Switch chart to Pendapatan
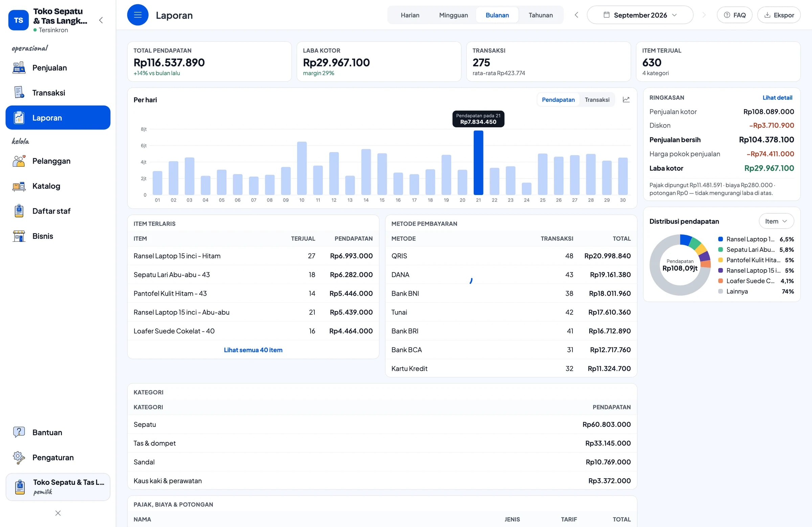 click(558, 99)
